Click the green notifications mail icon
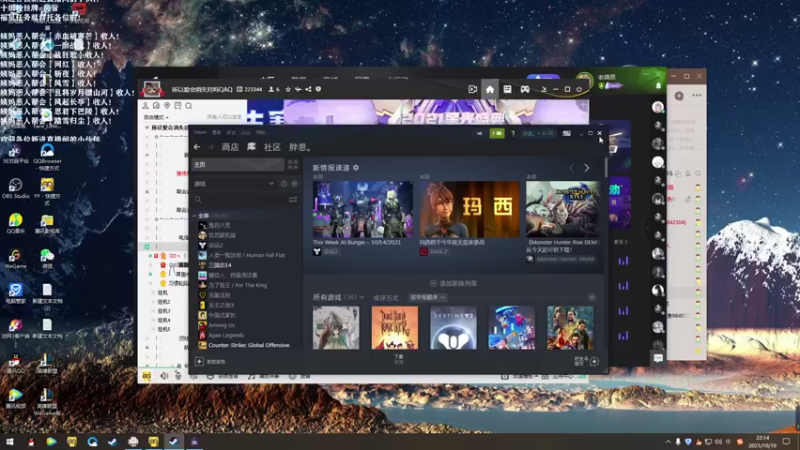800x450 pixels. (497, 133)
